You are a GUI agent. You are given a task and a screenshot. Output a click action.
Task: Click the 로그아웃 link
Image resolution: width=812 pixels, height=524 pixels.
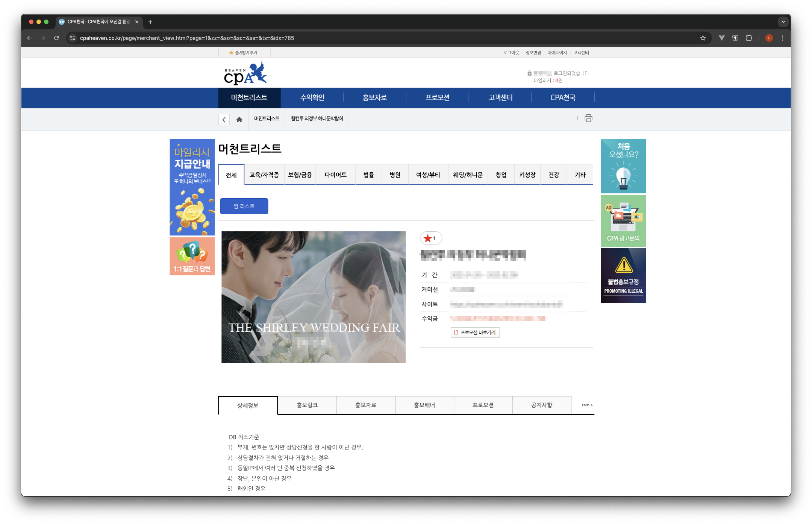click(511, 53)
